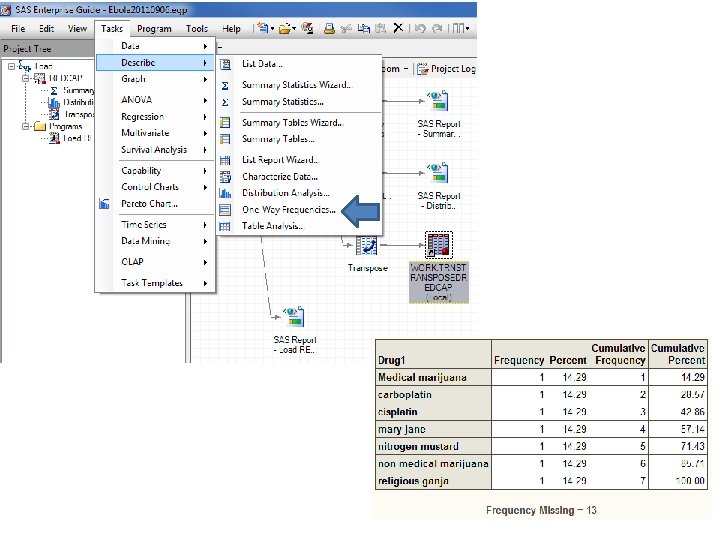Screen dimensions: 720x540
Task: Open the Control Charts submenu
Action: (x=155, y=187)
